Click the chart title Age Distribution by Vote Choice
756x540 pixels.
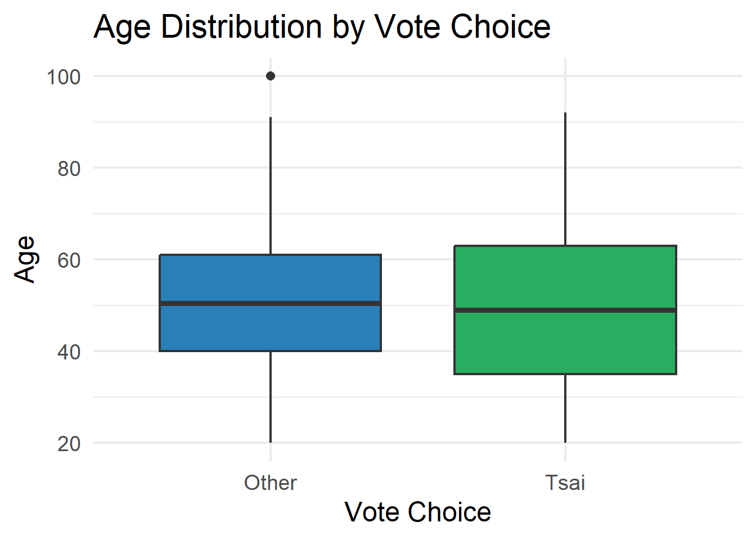click(322, 26)
